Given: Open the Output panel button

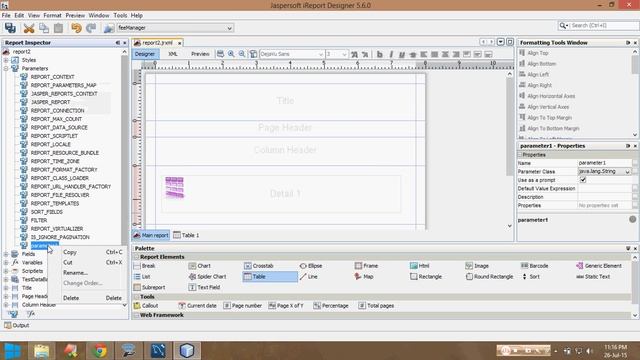Looking at the screenshot, I should 17,325.
